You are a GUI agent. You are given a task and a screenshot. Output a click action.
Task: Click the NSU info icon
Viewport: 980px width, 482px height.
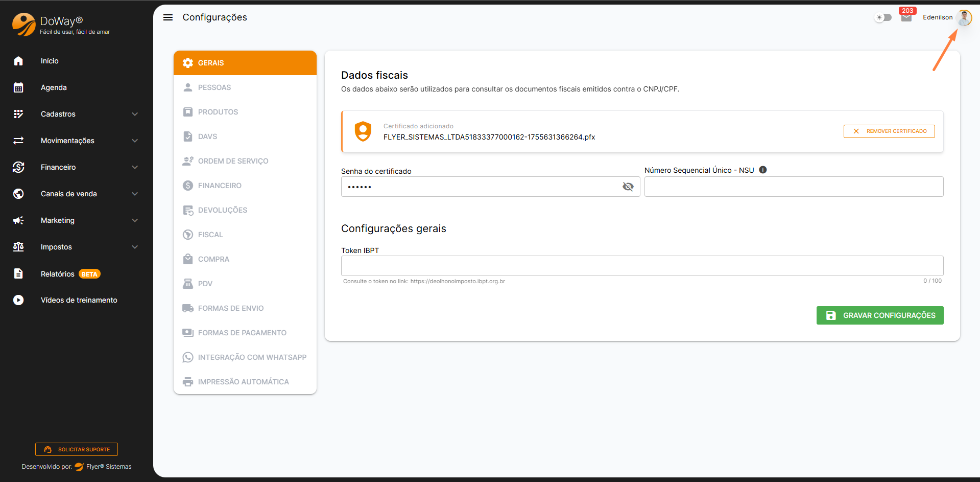(x=763, y=170)
